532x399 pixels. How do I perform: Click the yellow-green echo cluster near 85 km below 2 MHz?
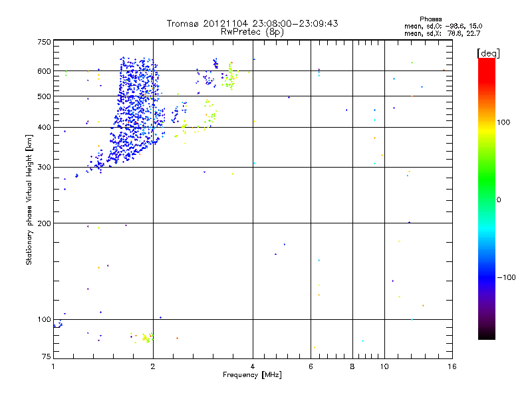click(146, 338)
